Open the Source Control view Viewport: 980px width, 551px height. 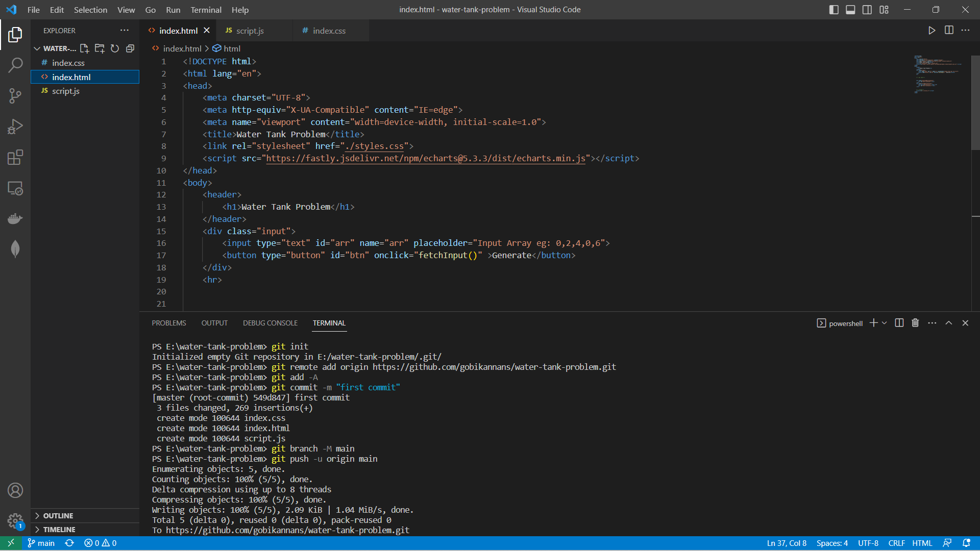click(x=15, y=95)
